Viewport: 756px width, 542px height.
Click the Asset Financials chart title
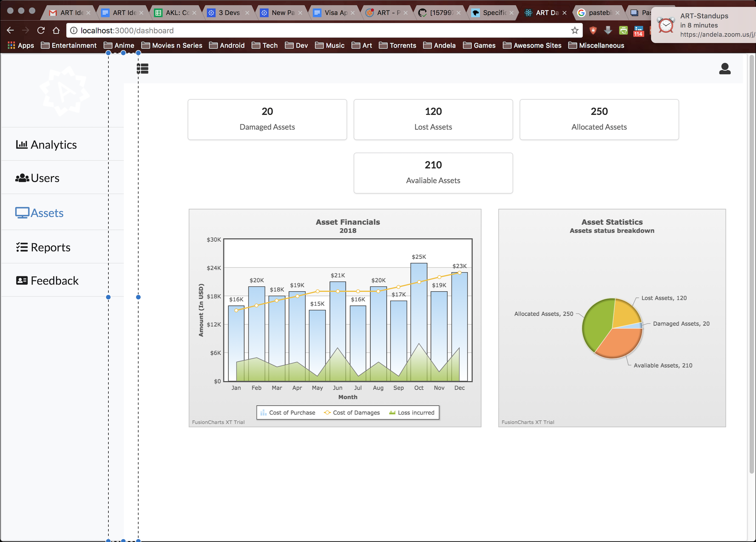348,222
